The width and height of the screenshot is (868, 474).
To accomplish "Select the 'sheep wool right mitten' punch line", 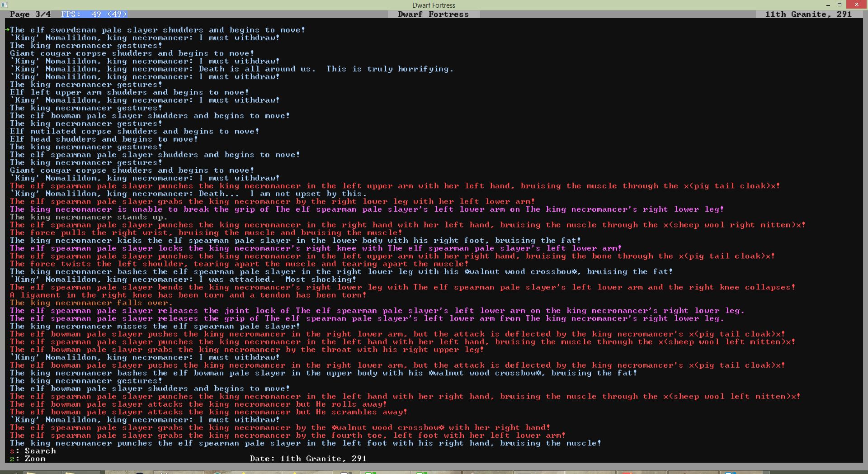I will point(408,225).
